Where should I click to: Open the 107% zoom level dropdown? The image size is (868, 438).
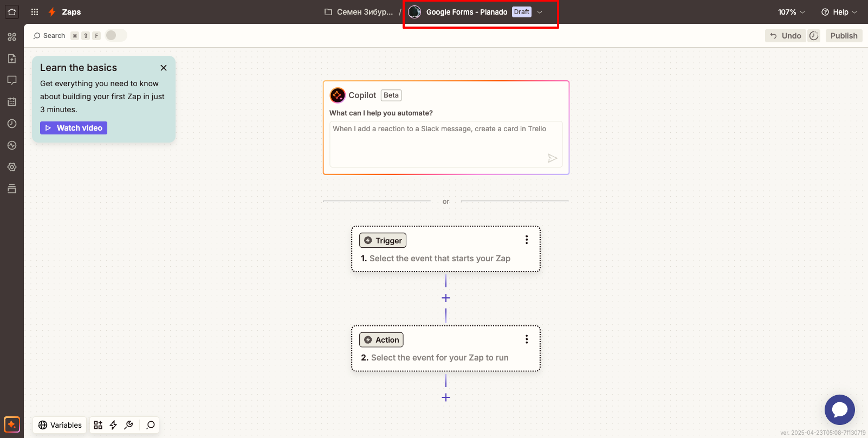coord(792,12)
